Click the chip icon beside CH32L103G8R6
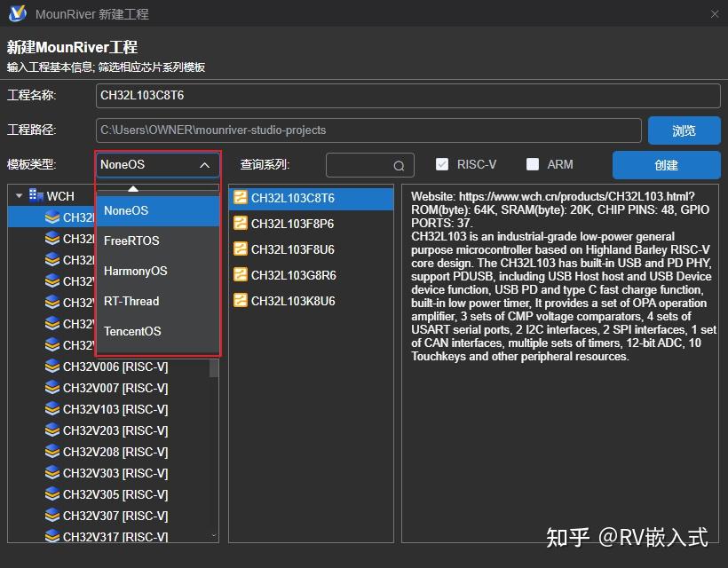 241,275
